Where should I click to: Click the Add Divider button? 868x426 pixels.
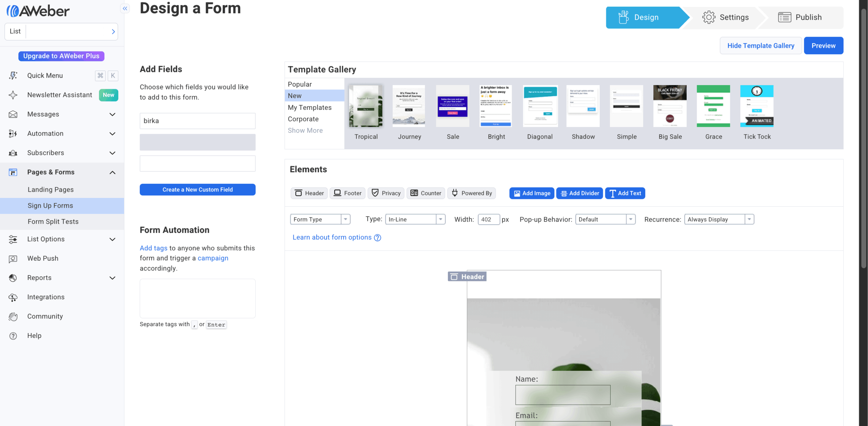click(579, 193)
